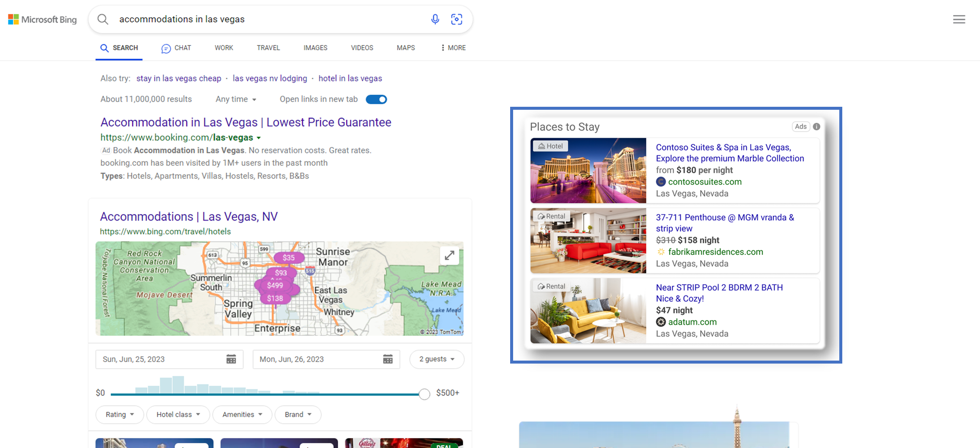Image resolution: width=980 pixels, height=448 pixels.
Task: Click the Microsoft Bing logo
Action: coord(42,19)
